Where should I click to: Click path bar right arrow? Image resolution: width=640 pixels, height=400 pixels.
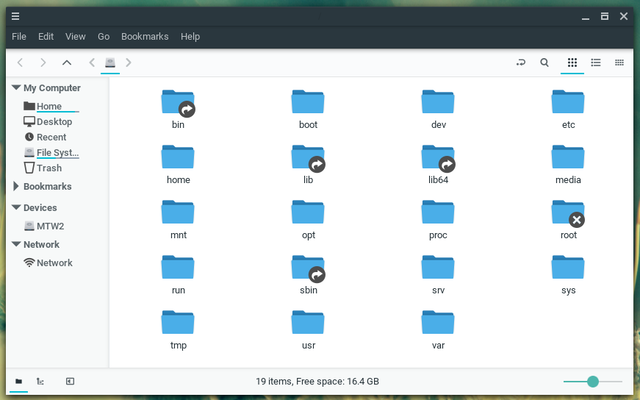pos(129,62)
